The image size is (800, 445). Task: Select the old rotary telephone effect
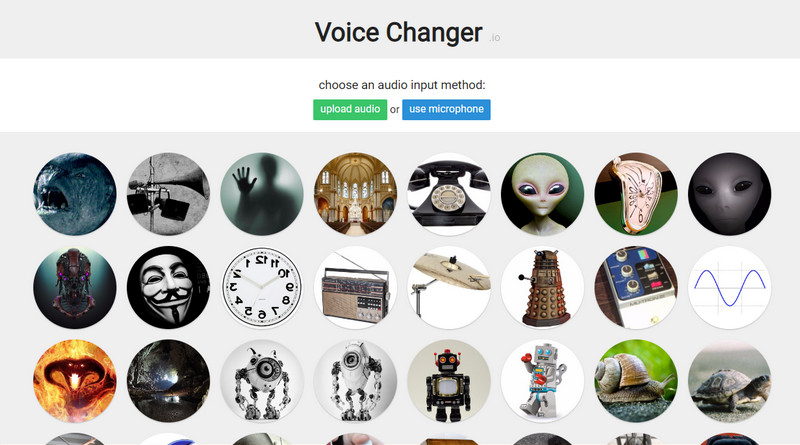tap(449, 194)
